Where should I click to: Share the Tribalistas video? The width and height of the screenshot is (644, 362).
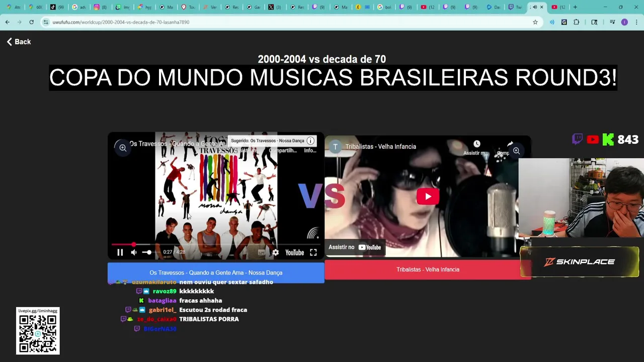tap(509, 146)
